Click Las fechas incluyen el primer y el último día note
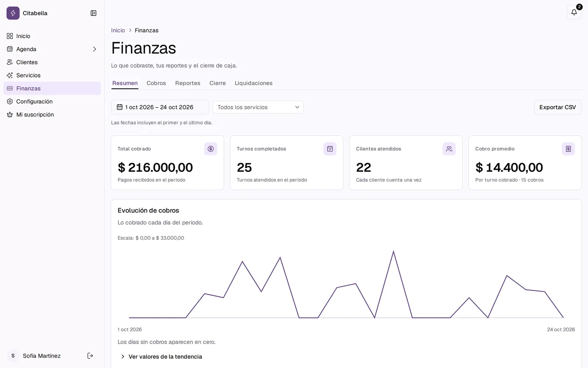Screen dimensions: 588x368 click(162, 123)
